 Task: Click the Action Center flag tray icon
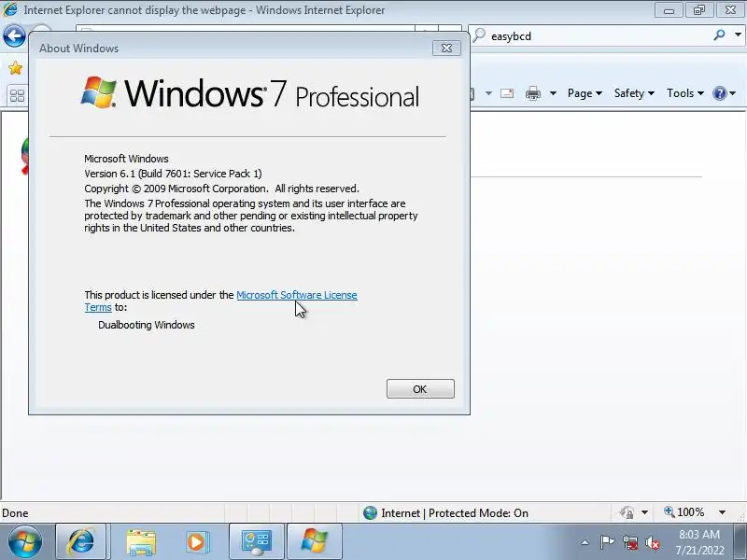click(607, 542)
